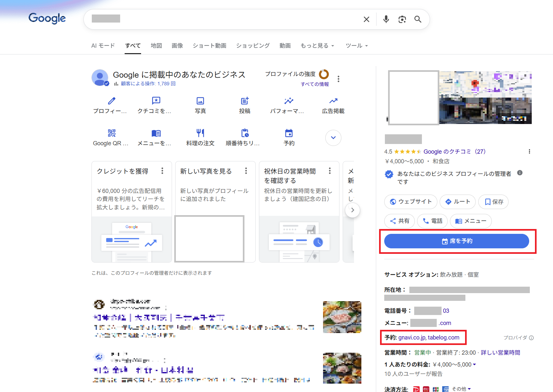Clear the search box with X icon
The width and height of the screenshot is (553, 392).
[x=366, y=19]
